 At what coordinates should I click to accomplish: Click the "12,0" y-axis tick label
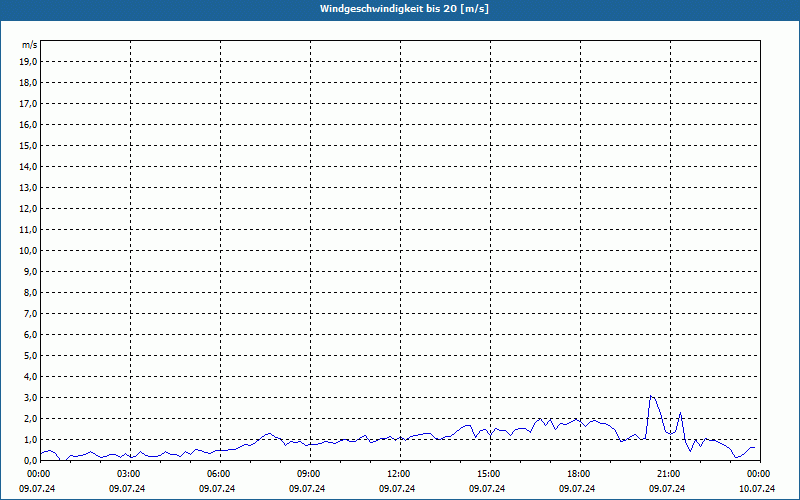pyautogui.click(x=28, y=209)
